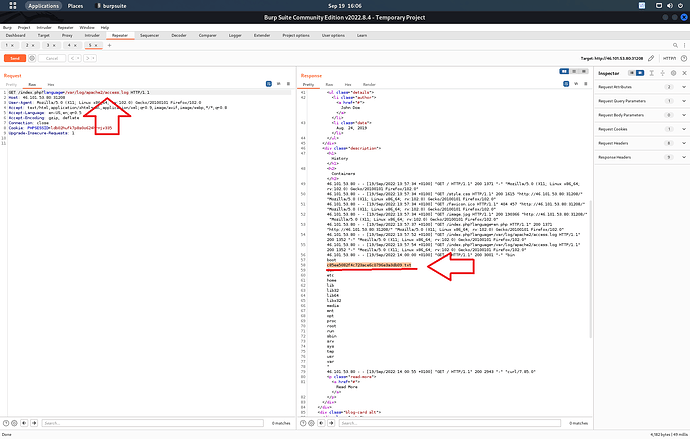This screenshot has width=690, height=439.
Task: Click response search help icon
Action: tap(303, 423)
